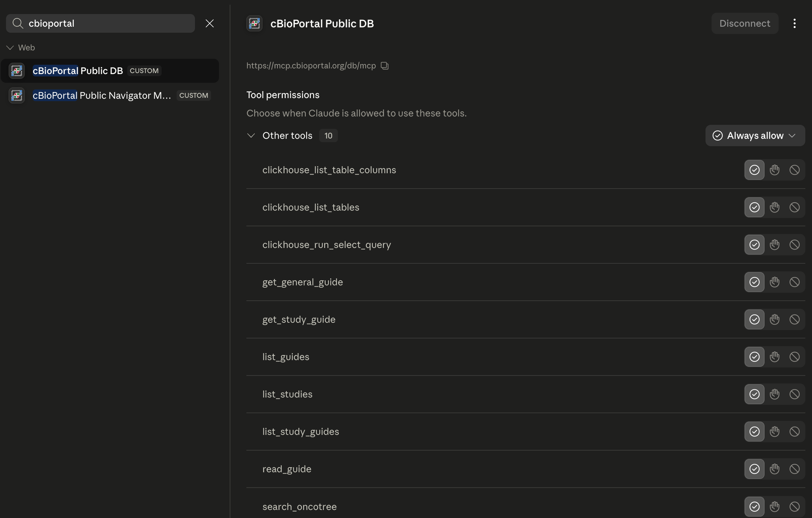812x518 pixels.
Task: Click the get_study_guide tool name
Action: tap(299, 319)
